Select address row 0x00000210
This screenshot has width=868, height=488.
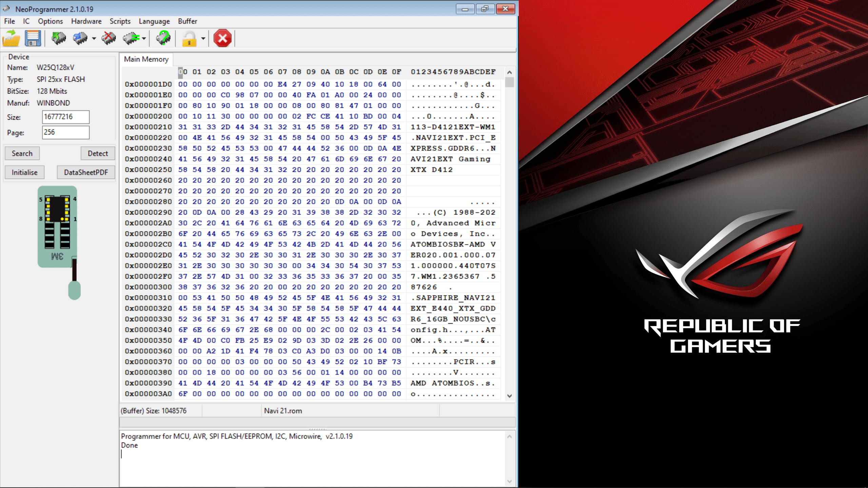tap(148, 127)
